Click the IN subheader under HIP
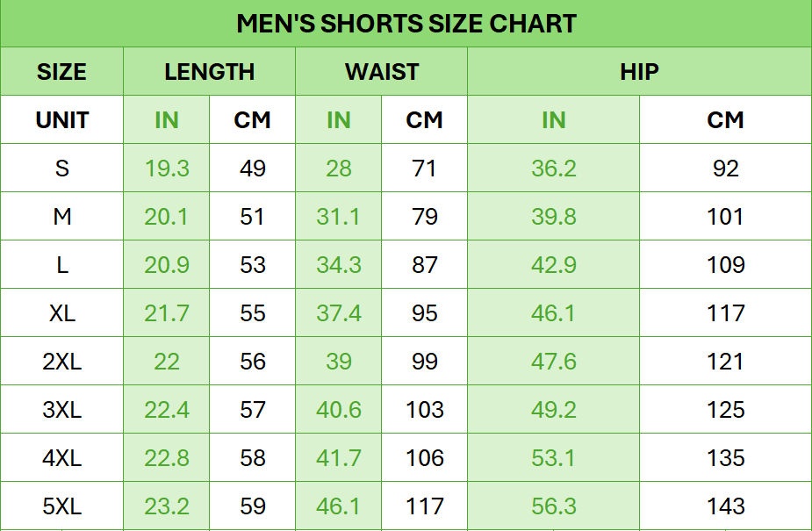 pyautogui.click(x=553, y=120)
